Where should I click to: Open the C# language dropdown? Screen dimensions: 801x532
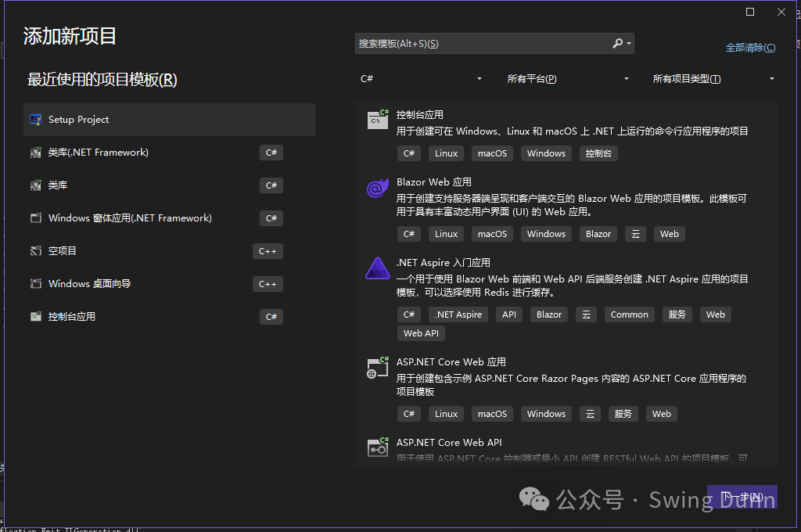420,78
